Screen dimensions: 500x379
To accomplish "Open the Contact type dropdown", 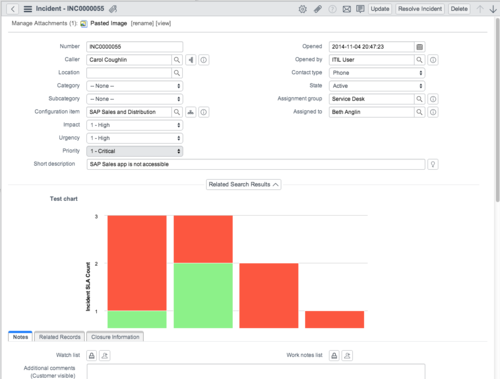I will [377, 73].
